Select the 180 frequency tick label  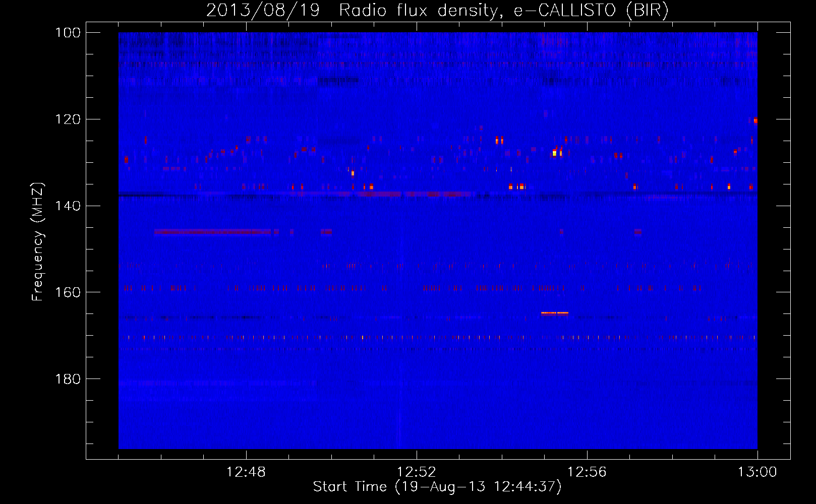69,379
